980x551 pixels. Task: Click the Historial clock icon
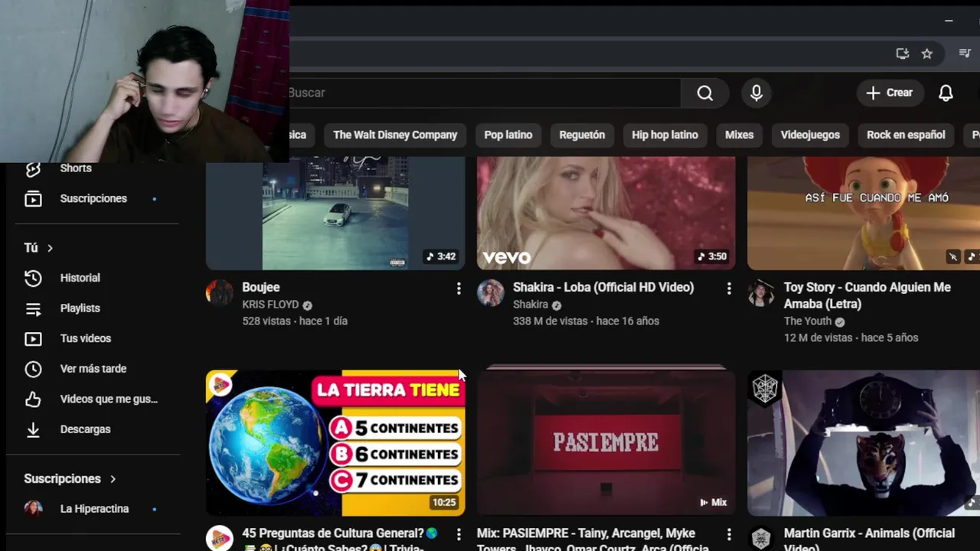33,278
